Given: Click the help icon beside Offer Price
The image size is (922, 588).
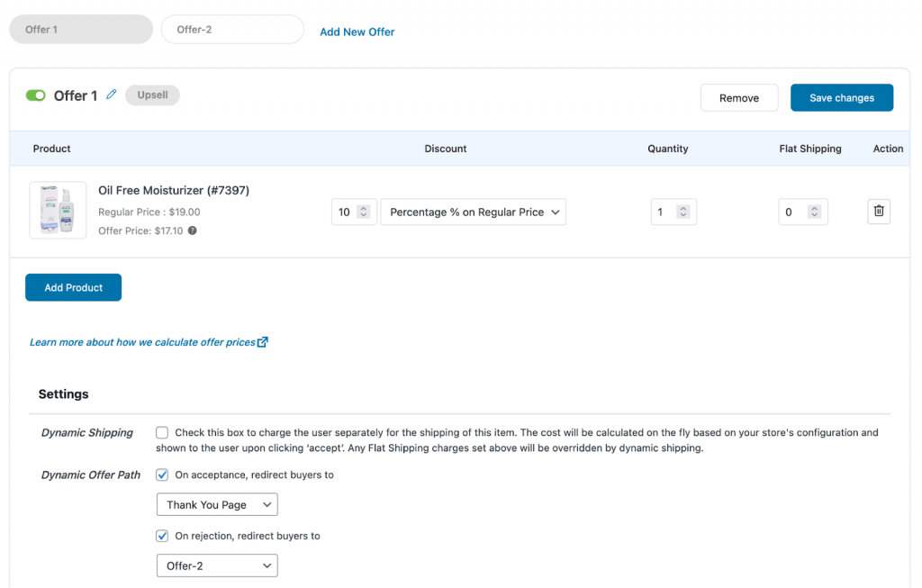Looking at the screenshot, I should (x=193, y=231).
